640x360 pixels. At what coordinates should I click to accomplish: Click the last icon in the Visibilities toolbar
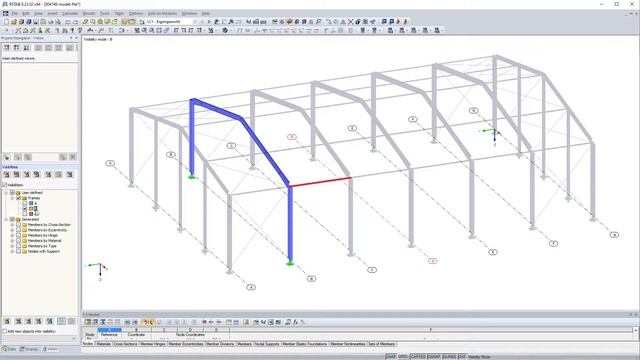(70, 175)
